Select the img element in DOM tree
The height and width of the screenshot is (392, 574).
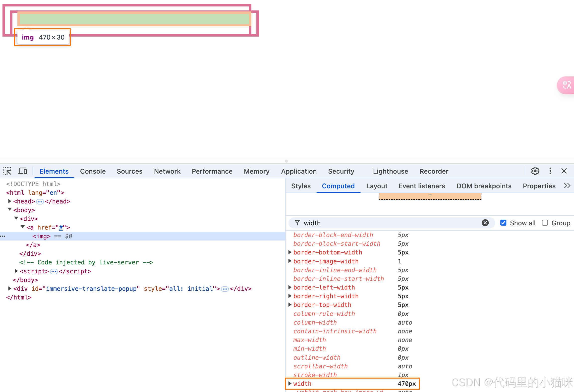pos(41,236)
